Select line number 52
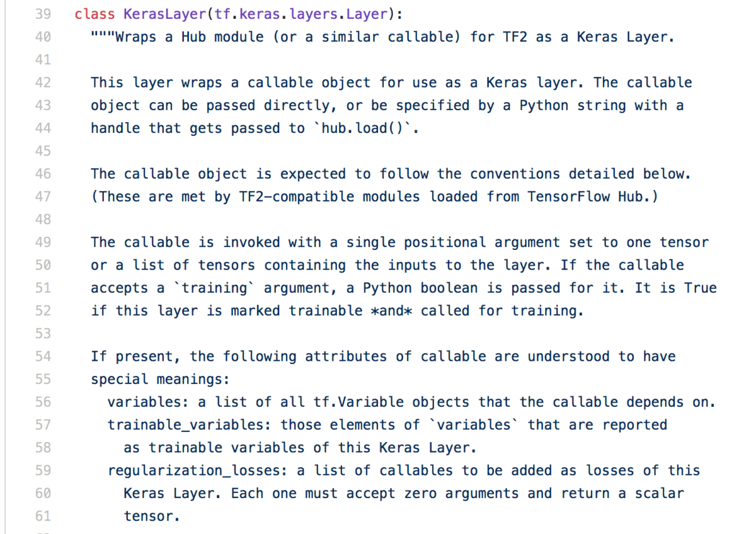This screenshot has height=534, width=756. 43,311
